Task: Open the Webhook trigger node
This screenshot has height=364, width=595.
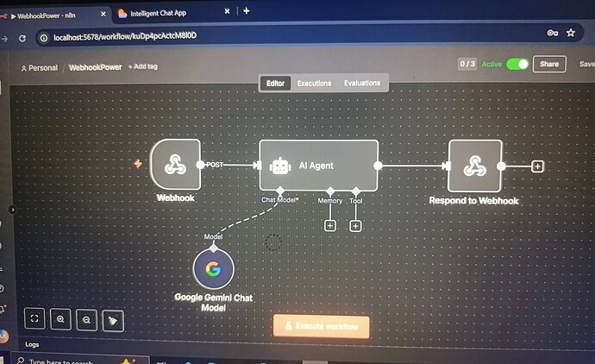Action: pos(175,165)
